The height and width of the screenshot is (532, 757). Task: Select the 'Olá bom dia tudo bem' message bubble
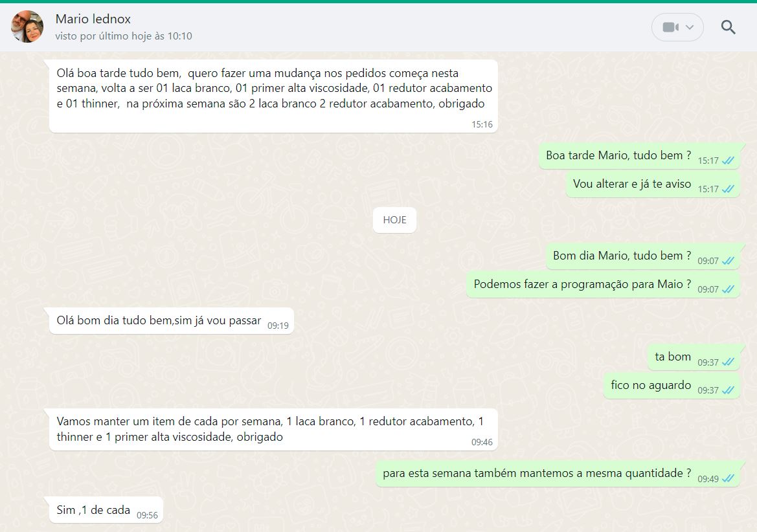pyautogui.click(x=159, y=320)
